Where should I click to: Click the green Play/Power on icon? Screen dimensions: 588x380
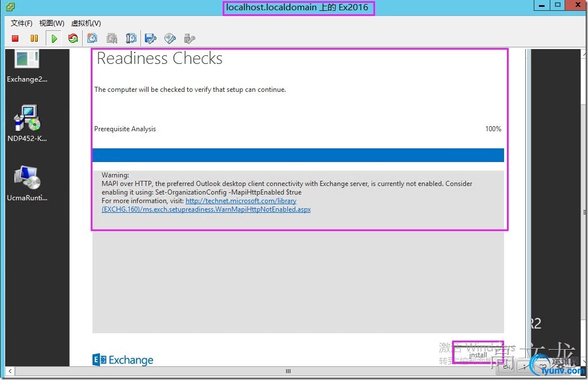coord(54,38)
